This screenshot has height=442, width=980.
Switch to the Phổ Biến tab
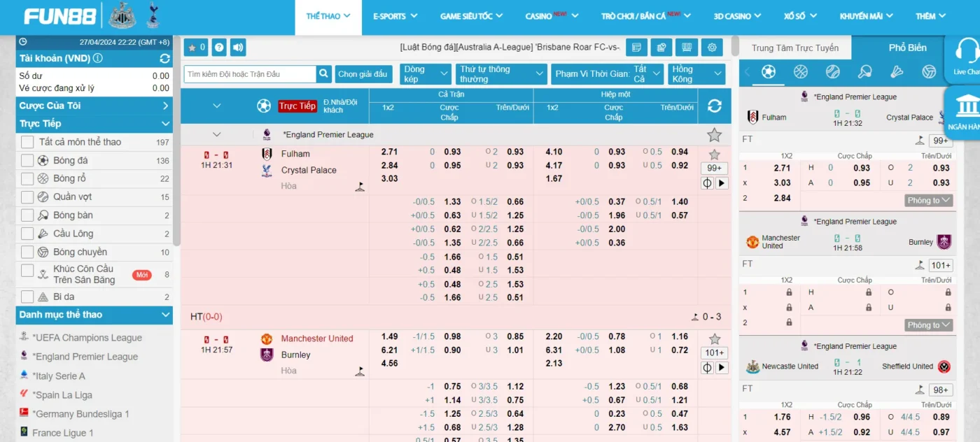click(907, 48)
